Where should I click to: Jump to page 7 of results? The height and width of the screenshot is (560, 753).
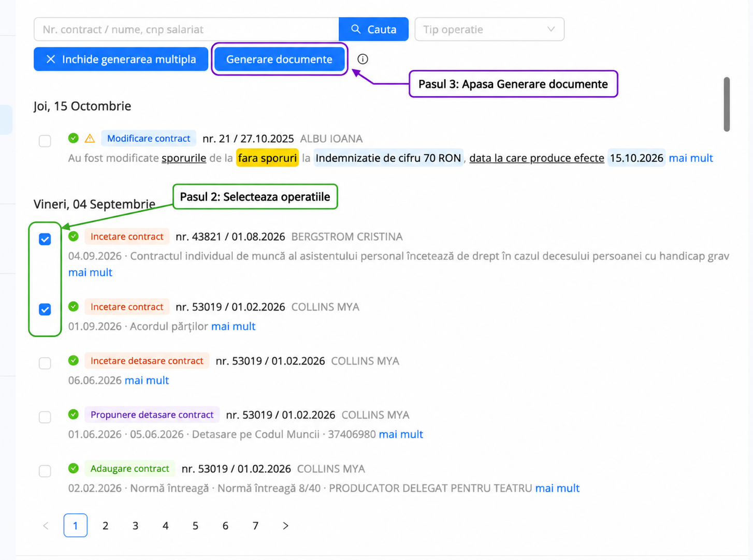point(255,526)
